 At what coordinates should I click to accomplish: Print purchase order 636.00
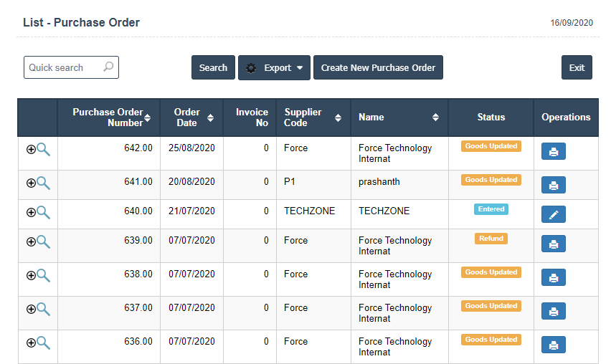click(x=553, y=345)
